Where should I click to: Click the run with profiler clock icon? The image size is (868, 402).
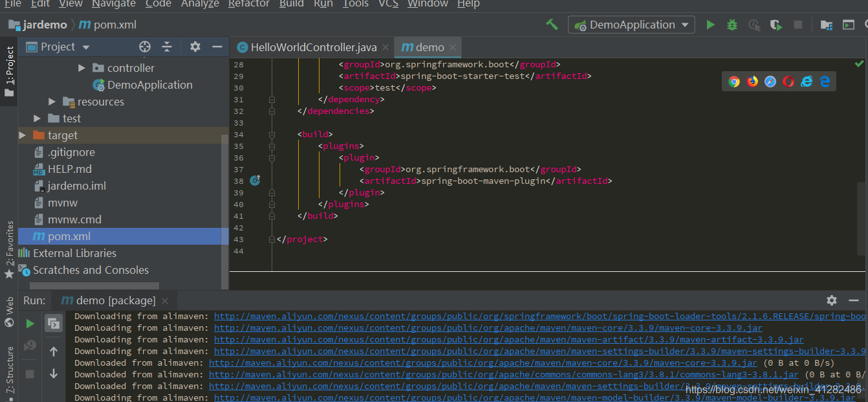(x=754, y=25)
